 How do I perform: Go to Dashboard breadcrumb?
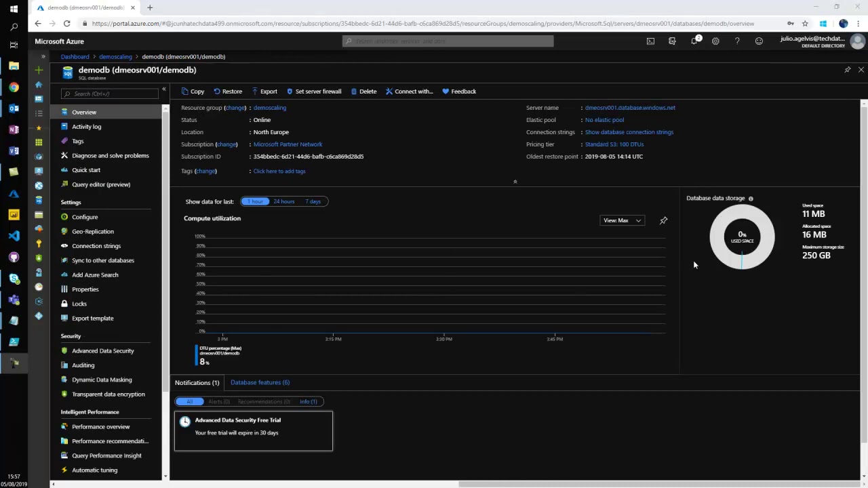click(x=75, y=57)
